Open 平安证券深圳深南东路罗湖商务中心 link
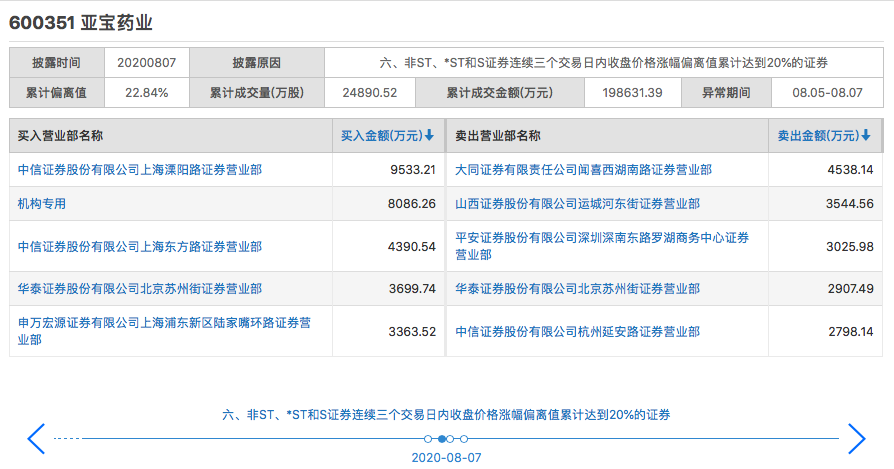 click(602, 246)
